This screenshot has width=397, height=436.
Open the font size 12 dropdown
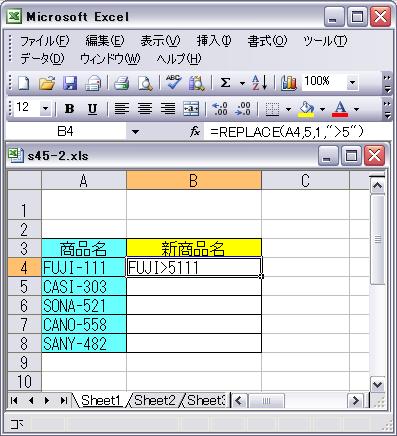pos(45,109)
